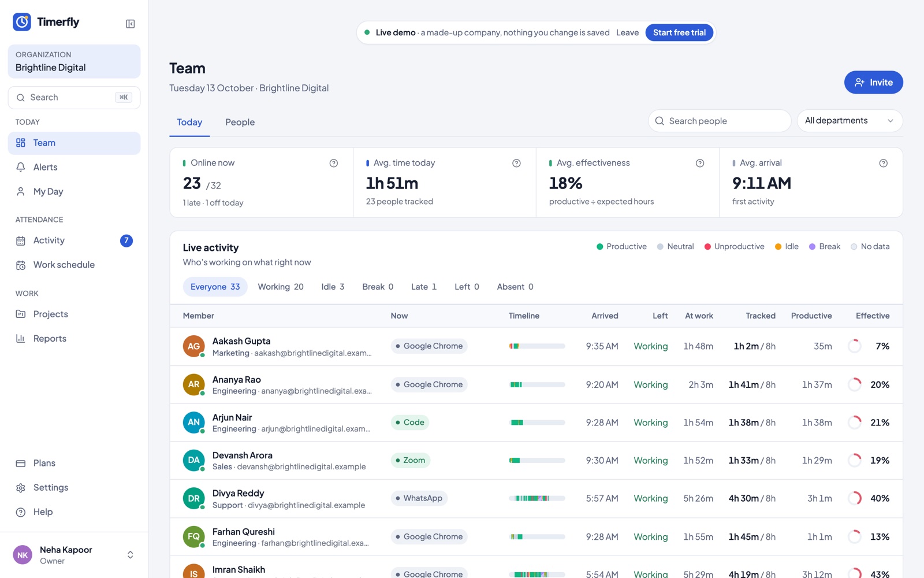Open Settings gear icon
The width and height of the screenshot is (924, 578).
click(x=21, y=488)
